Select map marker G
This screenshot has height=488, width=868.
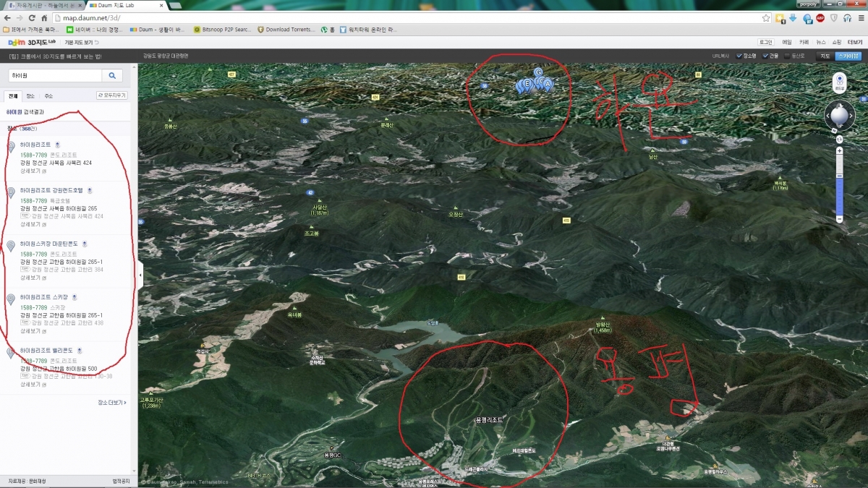click(x=538, y=73)
